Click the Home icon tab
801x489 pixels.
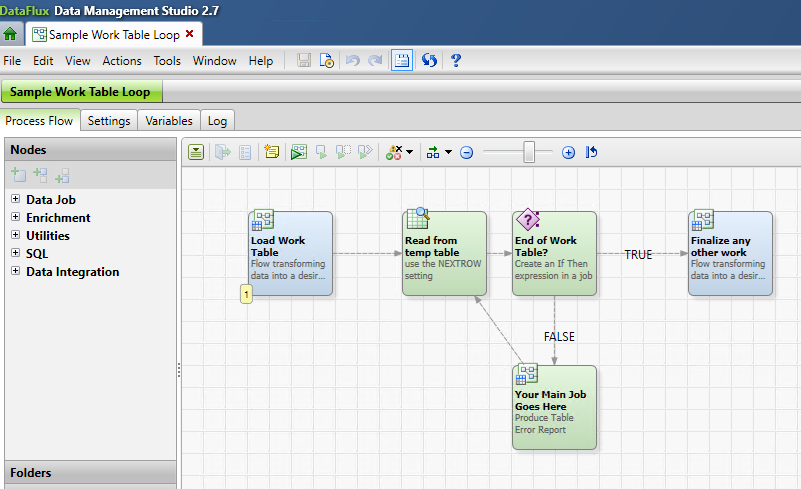10,34
